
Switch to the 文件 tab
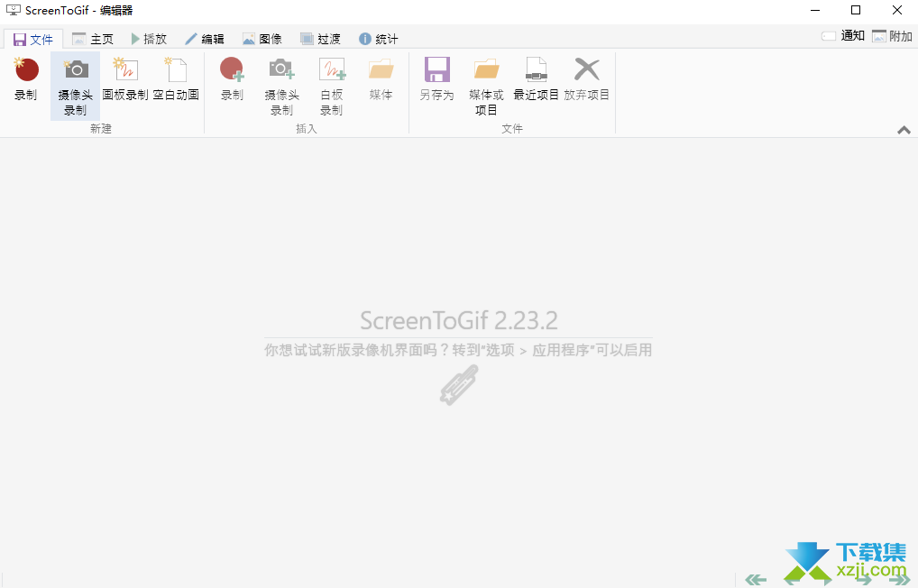click(x=33, y=40)
